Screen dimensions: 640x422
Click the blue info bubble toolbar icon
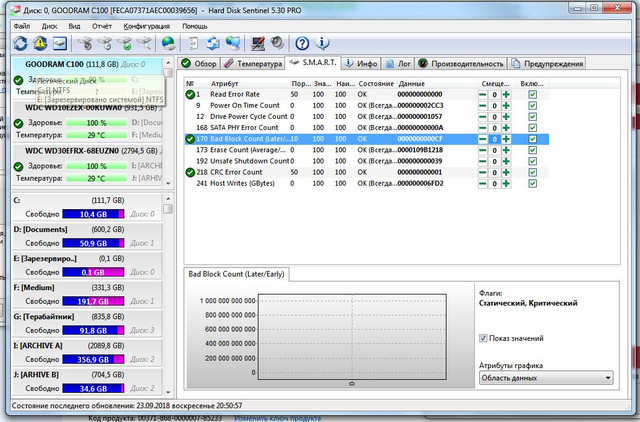click(322, 43)
